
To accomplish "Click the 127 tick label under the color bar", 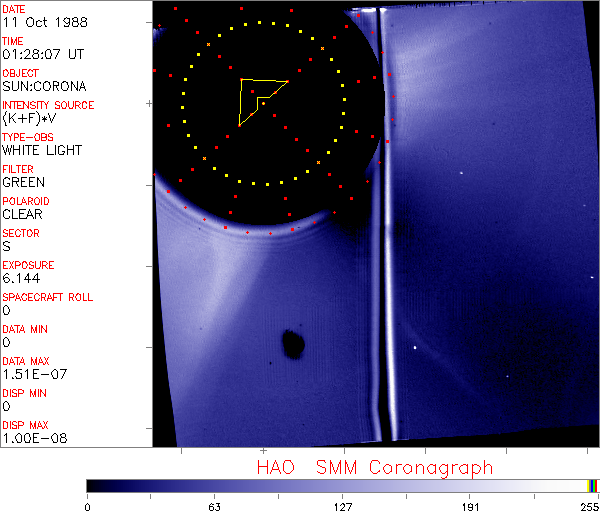I will coord(343,506).
